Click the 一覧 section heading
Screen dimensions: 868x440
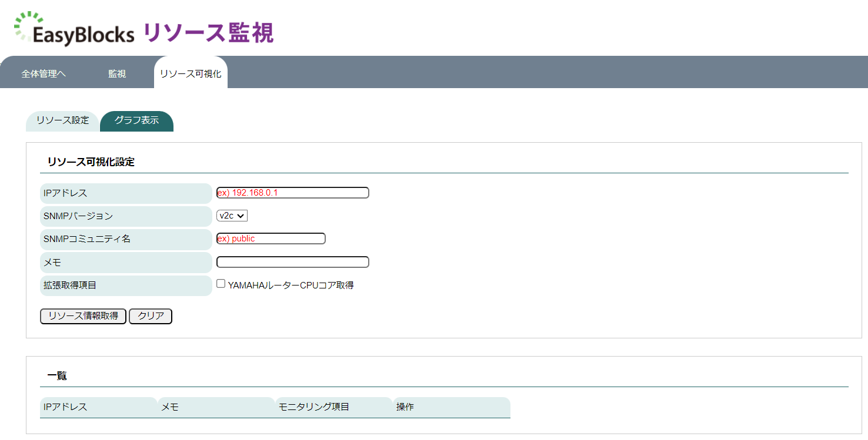coord(57,376)
